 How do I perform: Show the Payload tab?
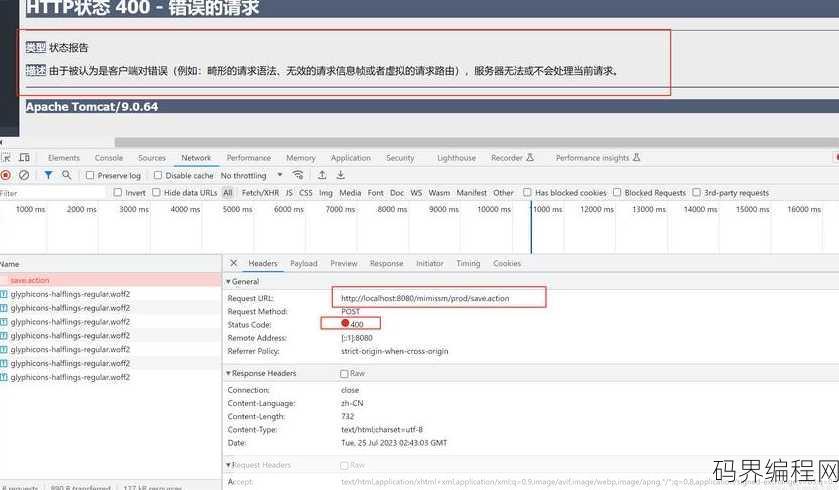(303, 263)
